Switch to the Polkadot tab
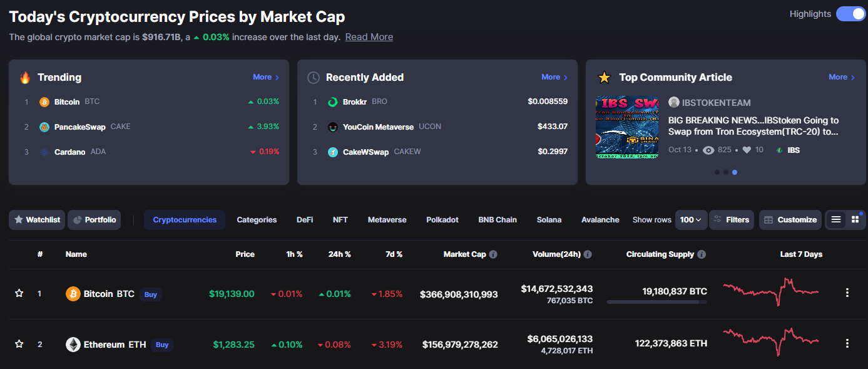The height and width of the screenshot is (369, 868). click(x=442, y=220)
